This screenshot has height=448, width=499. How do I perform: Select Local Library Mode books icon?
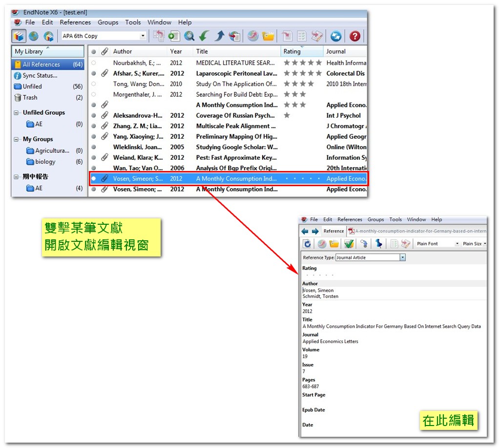pos(19,36)
